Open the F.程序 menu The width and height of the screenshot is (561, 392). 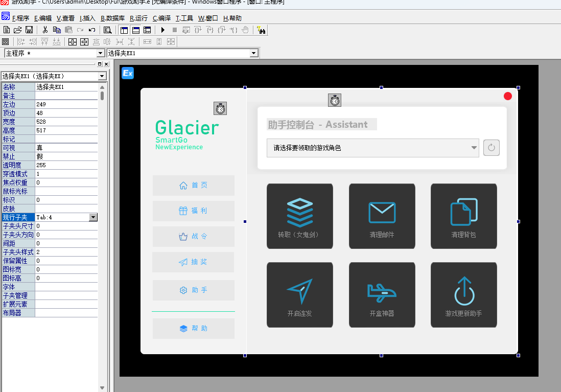coord(21,18)
